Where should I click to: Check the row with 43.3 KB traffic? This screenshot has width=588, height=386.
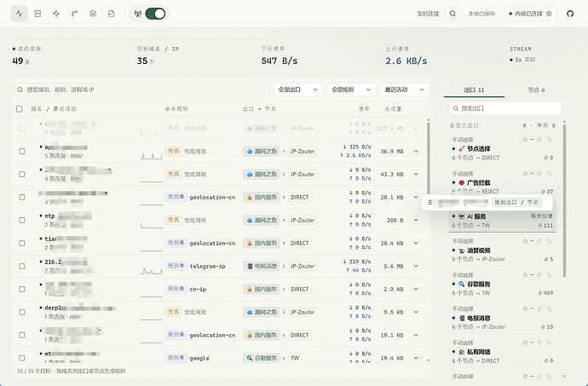22,175
